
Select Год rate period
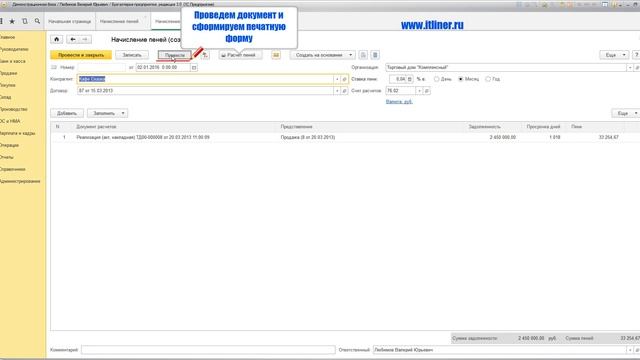[488, 79]
